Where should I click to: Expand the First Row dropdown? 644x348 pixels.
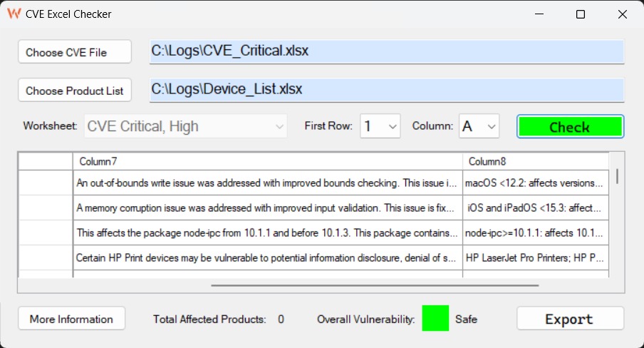[x=380, y=126]
